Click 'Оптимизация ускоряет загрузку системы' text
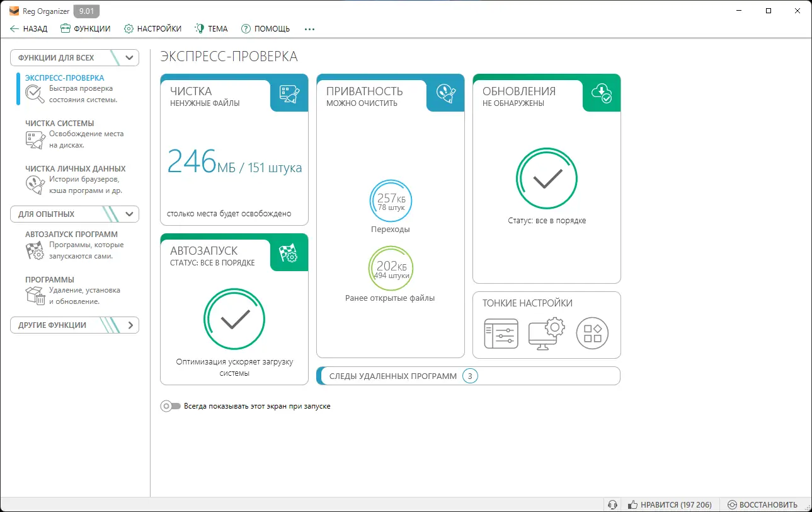This screenshot has width=812, height=512. pyautogui.click(x=234, y=368)
